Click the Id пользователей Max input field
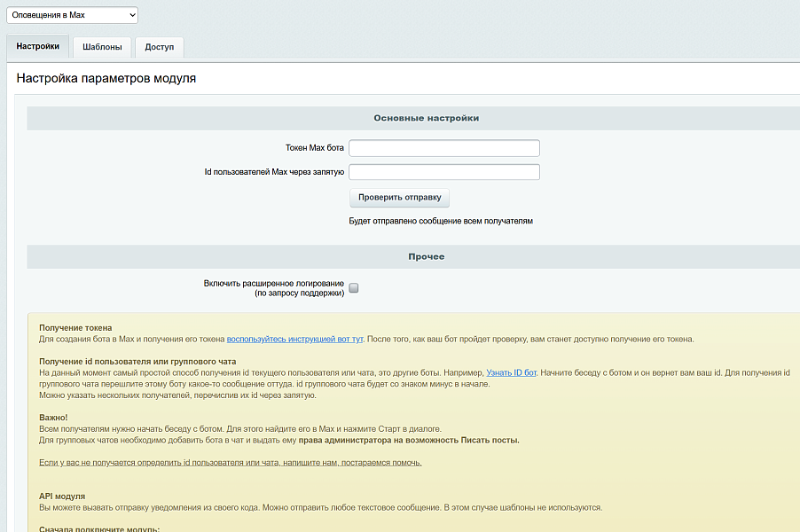Screen dimensions: 800x532 point(444,172)
